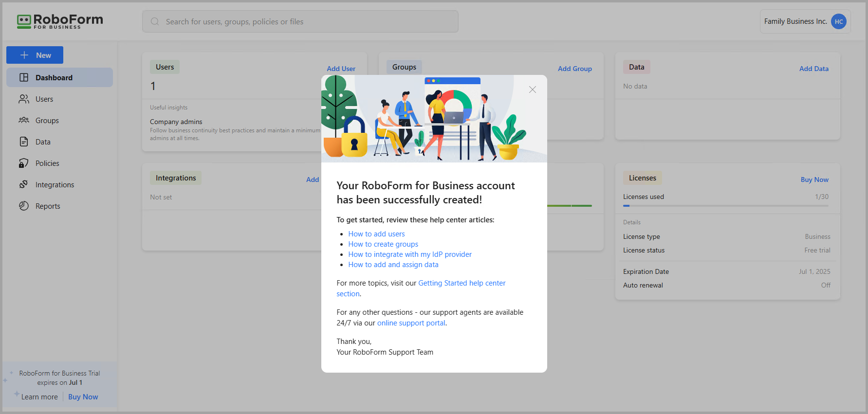This screenshot has width=868, height=414.
Task: Click the Policies shield icon
Action: pyautogui.click(x=24, y=163)
